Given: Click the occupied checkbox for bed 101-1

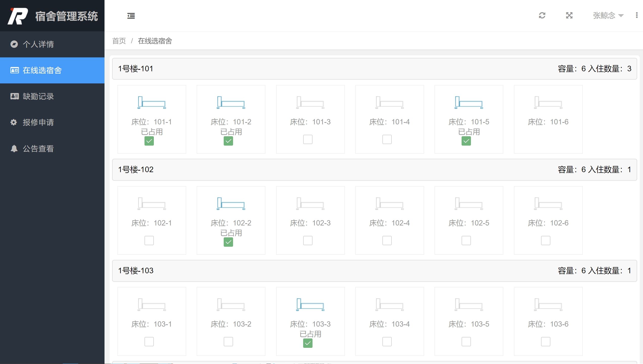Looking at the screenshot, I should pyautogui.click(x=149, y=141).
